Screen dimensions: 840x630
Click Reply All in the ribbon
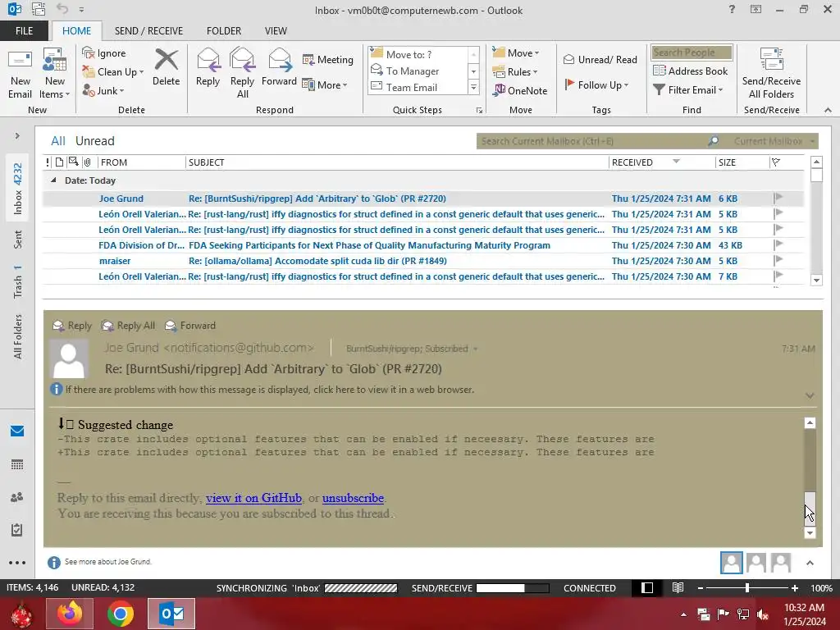(242, 74)
